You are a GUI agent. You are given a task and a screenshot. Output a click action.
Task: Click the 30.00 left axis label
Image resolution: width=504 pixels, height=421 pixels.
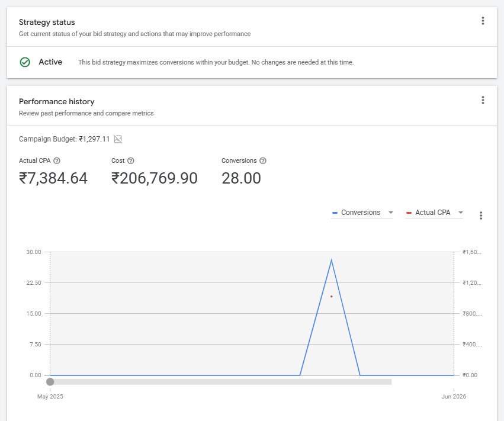34,252
